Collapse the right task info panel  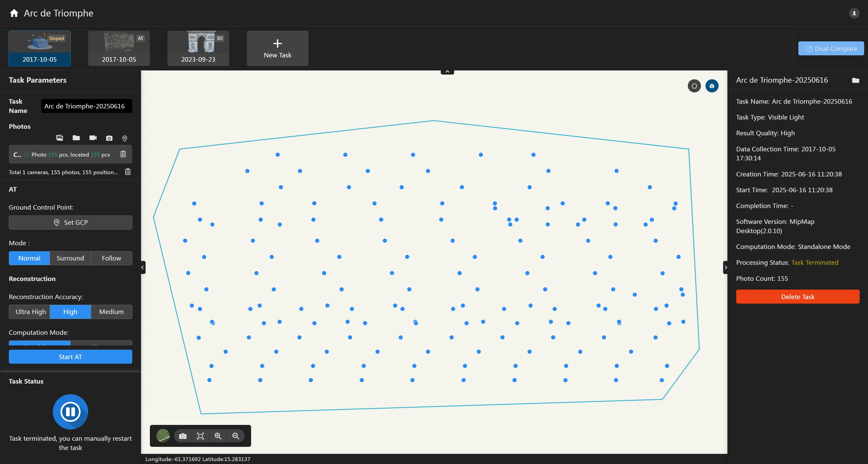[x=725, y=267]
